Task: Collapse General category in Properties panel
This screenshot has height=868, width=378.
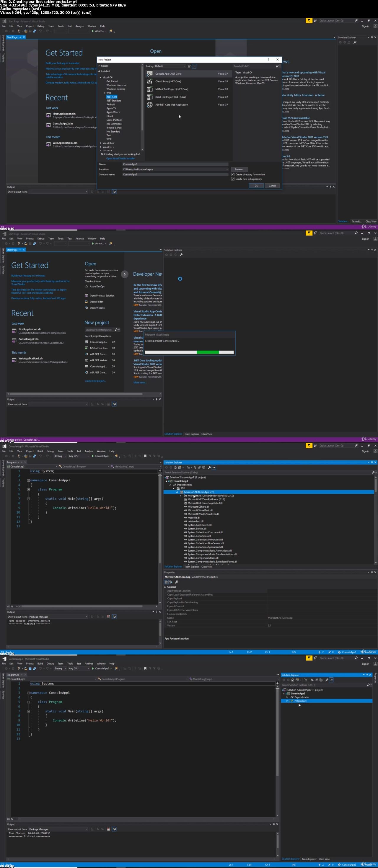Action: click(x=165, y=587)
